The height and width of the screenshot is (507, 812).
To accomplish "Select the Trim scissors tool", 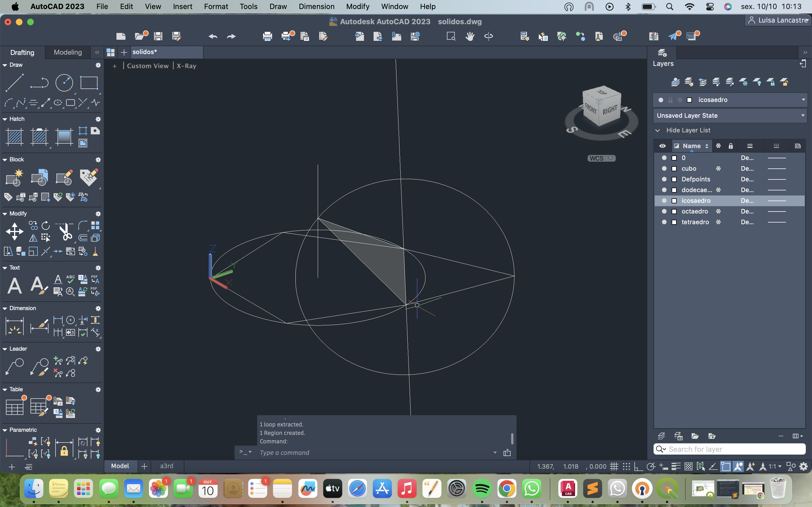I will 66,231.
